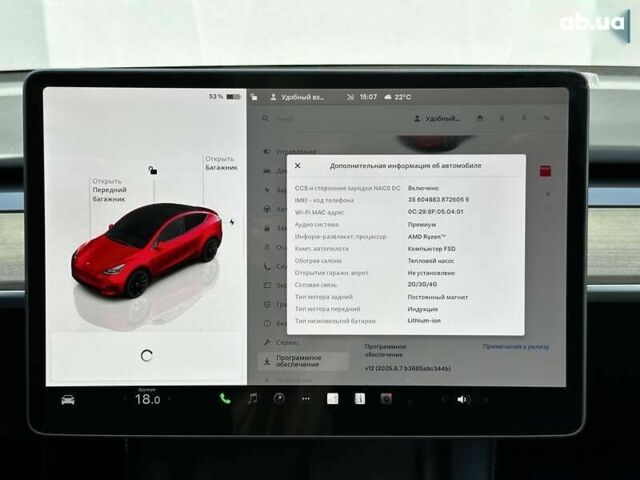Tap the steering wheel Autopilot sidebar icon

click(x=267, y=209)
